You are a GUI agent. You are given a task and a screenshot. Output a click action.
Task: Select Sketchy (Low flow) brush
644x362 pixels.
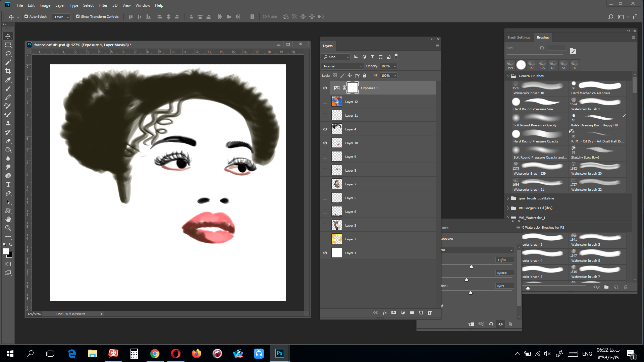[597, 153]
